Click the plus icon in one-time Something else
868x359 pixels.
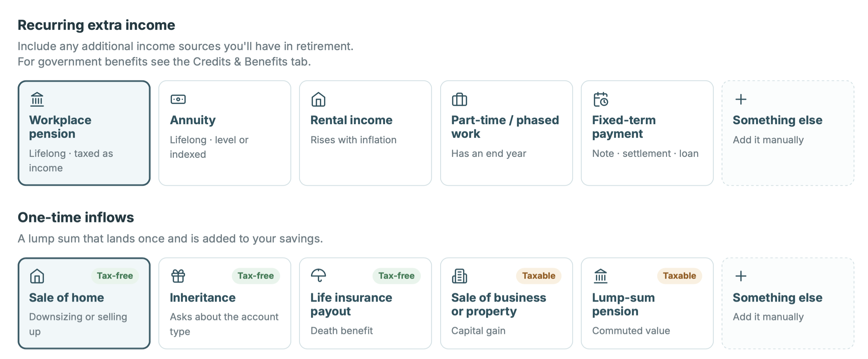(741, 276)
